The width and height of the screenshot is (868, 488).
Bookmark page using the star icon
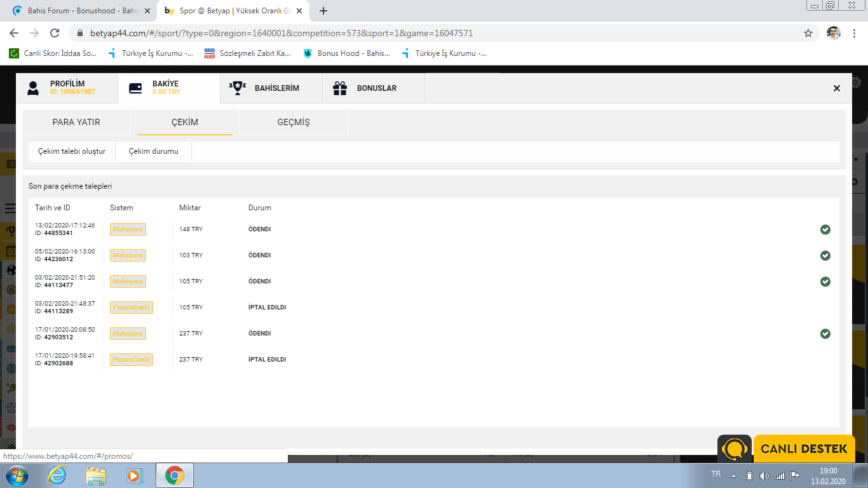click(808, 33)
